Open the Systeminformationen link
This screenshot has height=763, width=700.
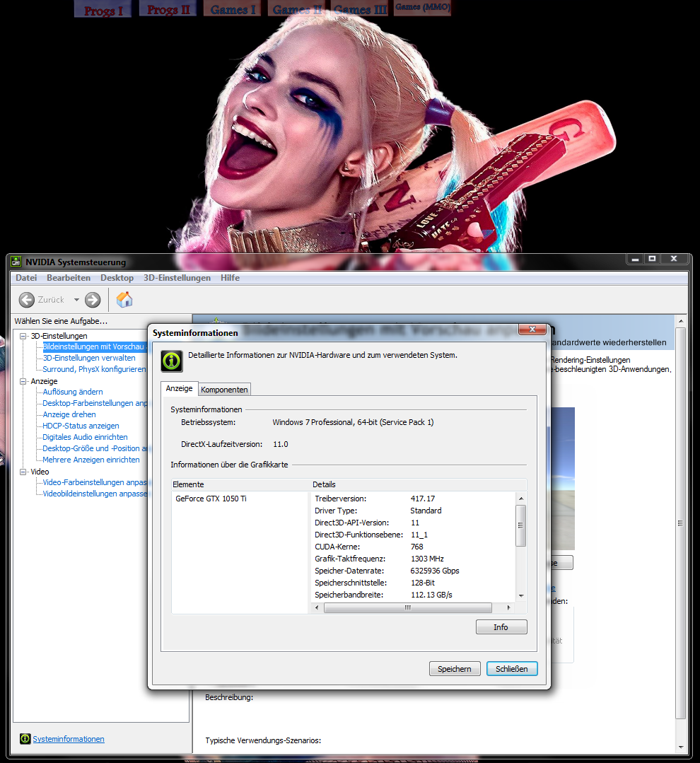tap(68, 738)
